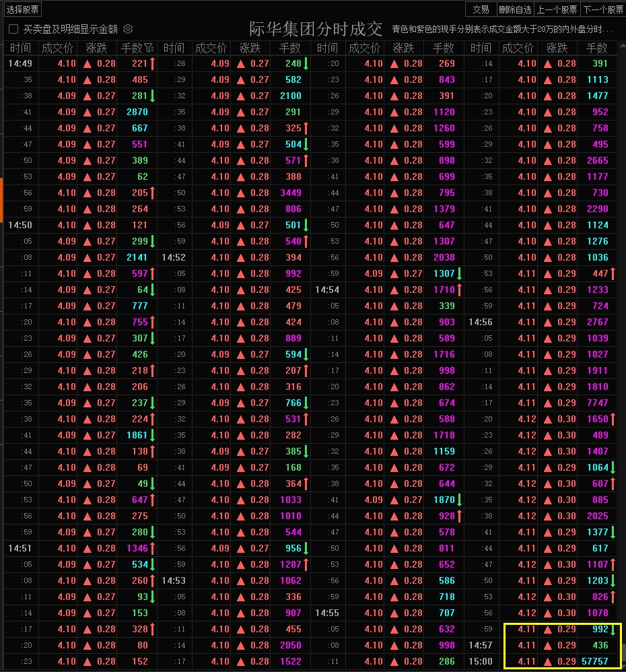Enable the 买卖盘及明细显示金额 checkbox
Viewport: 626px width, 672px height.
coord(13,29)
